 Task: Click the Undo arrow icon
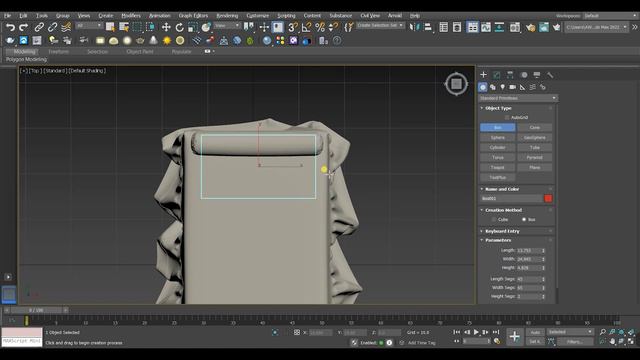point(10,27)
